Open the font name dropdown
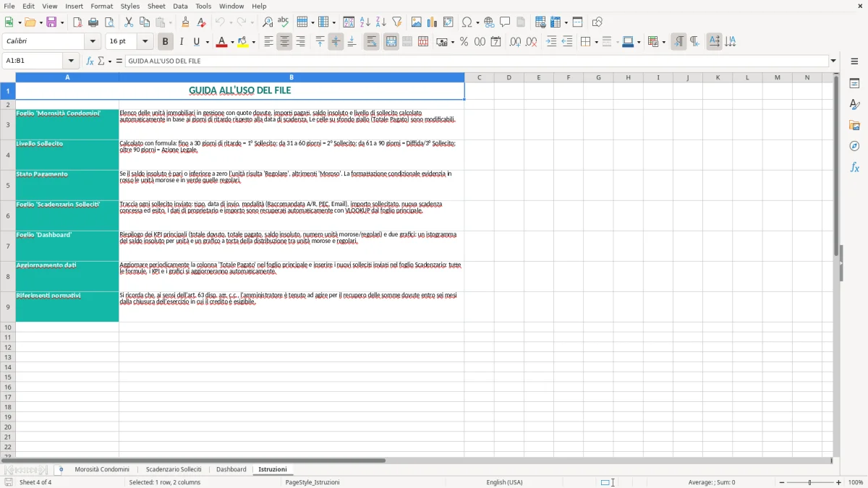 (93, 42)
